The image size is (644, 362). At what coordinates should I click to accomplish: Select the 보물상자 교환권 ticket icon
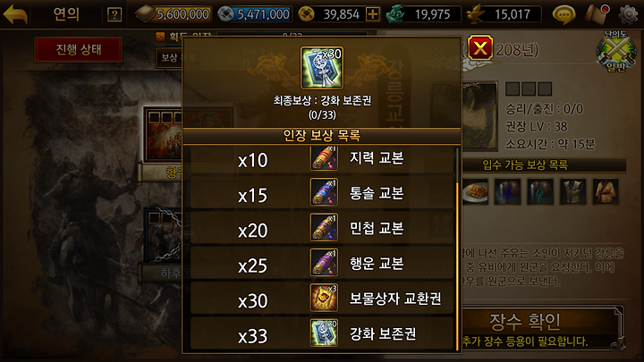coord(324,298)
